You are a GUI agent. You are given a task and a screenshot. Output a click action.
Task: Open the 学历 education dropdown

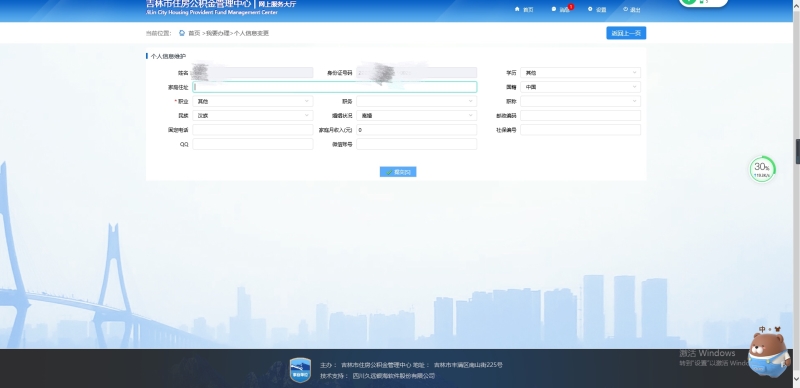[x=580, y=72]
